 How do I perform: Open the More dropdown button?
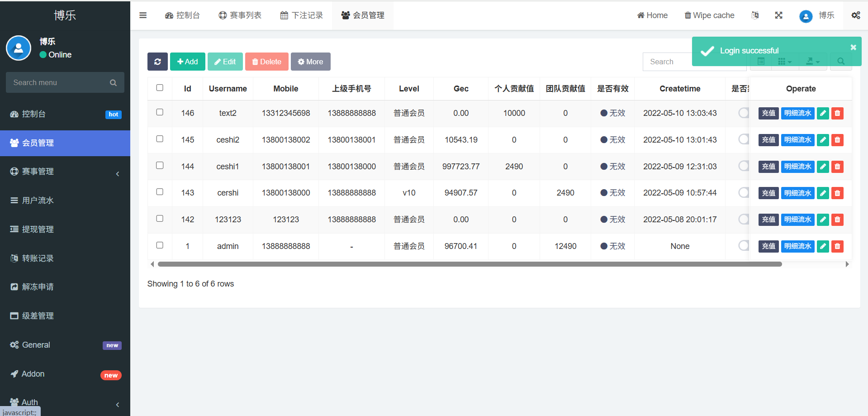(310, 62)
